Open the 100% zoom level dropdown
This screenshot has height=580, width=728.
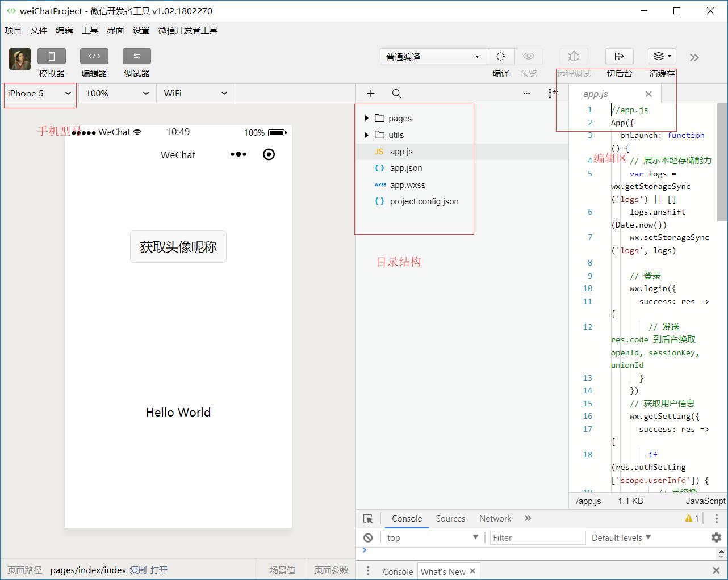117,93
